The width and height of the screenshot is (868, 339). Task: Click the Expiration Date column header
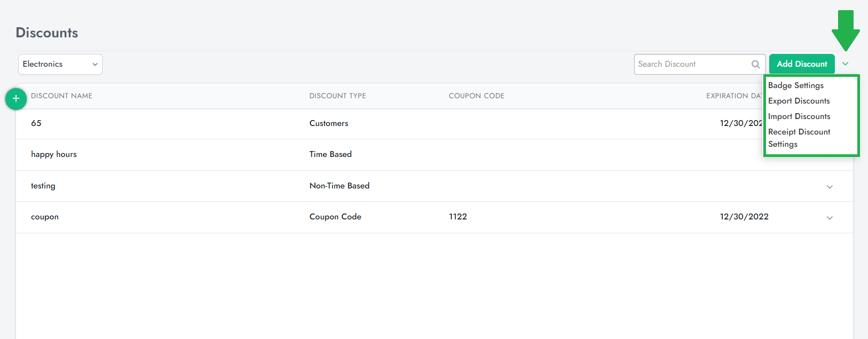(733, 96)
